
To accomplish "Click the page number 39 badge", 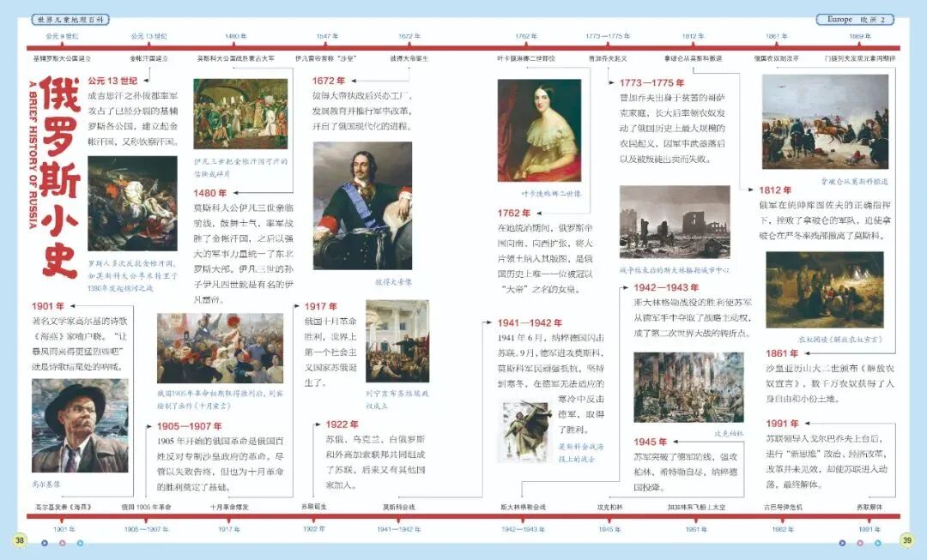I will [x=907, y=539].
